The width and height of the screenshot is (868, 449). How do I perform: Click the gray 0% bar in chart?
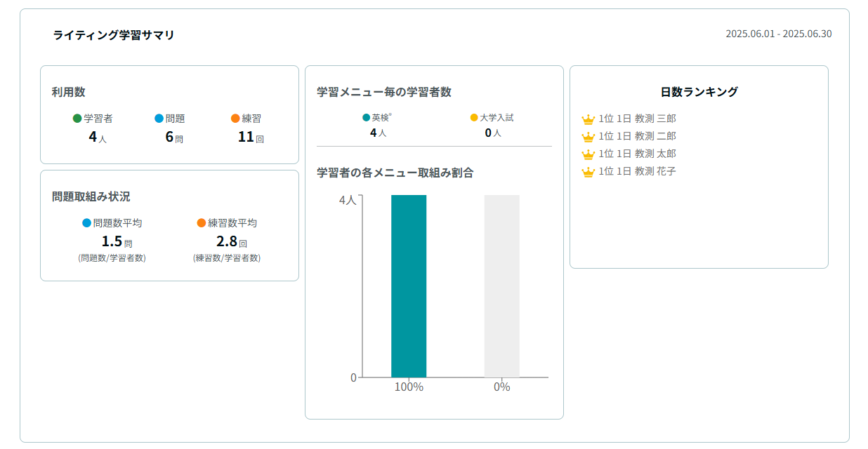click(501, 286)
